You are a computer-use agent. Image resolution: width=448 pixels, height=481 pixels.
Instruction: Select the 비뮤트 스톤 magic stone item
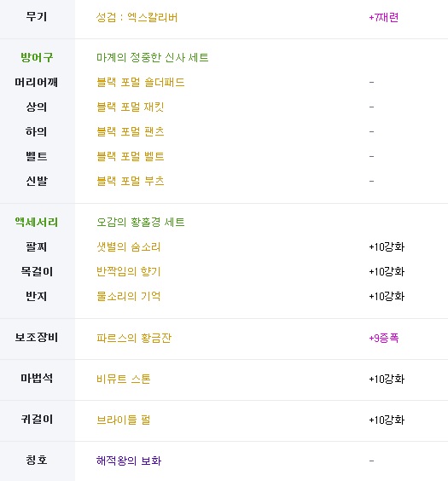(x=124, y=380)
